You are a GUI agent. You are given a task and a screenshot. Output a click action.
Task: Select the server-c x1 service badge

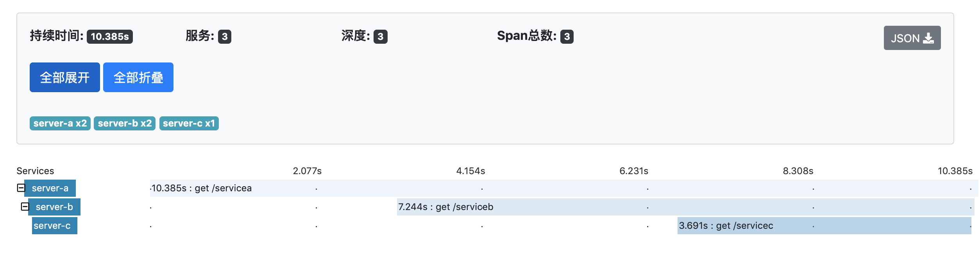pyautogui.click(x=189, y=123)
